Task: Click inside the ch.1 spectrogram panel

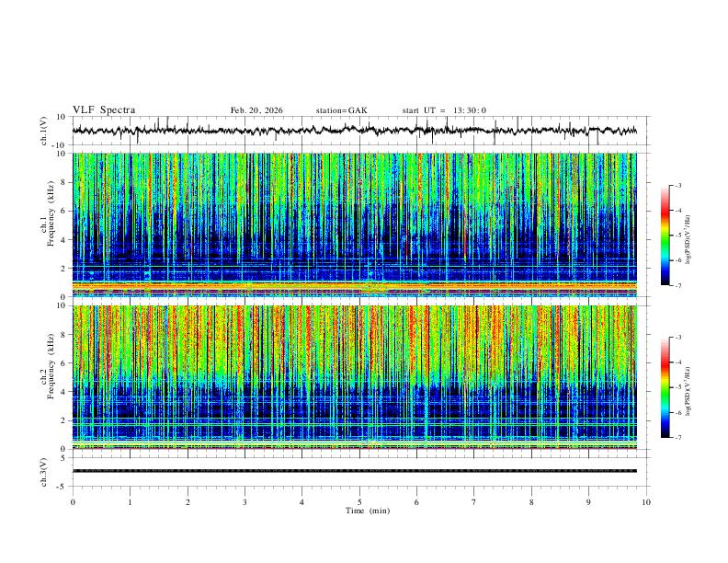Action: [x=355, y=224]
